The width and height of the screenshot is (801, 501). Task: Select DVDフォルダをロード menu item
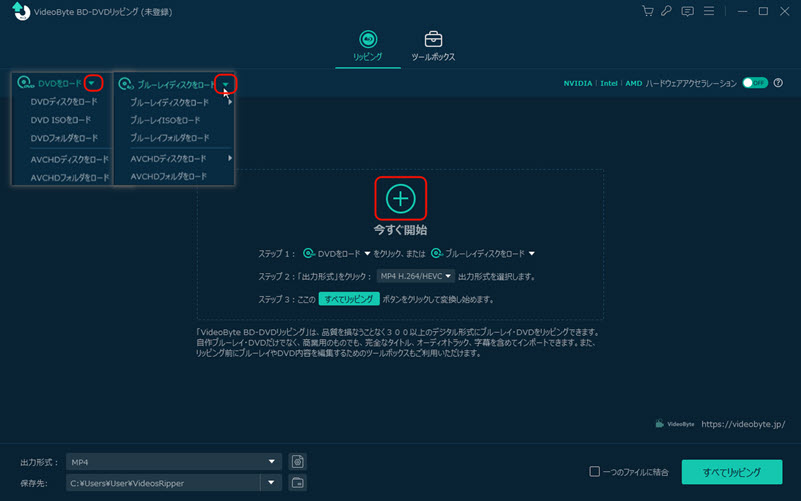(x=64, y=138)
